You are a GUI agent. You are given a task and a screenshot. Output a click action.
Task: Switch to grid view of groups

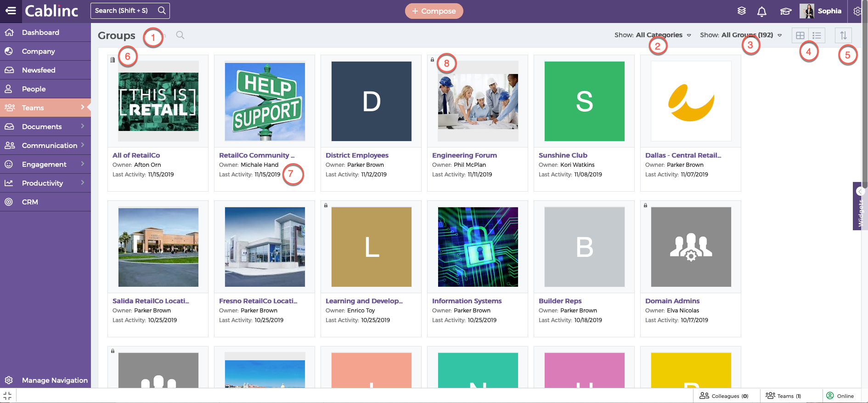point(800,35)
